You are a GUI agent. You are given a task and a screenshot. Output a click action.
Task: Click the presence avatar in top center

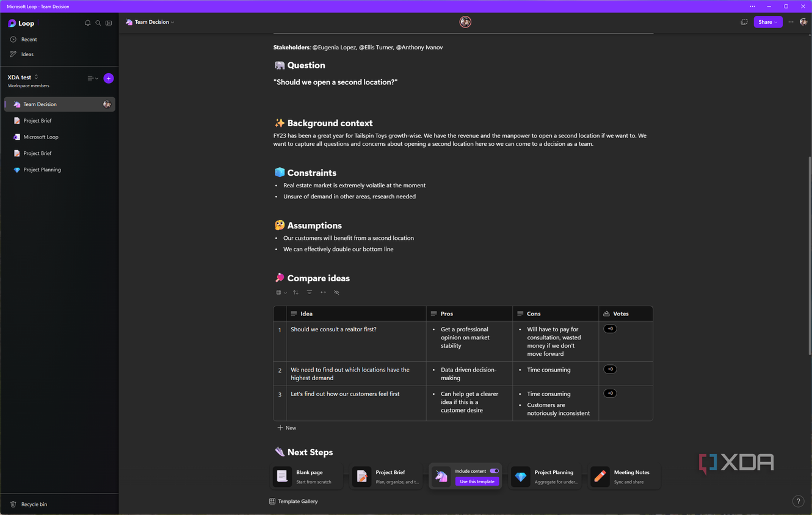[x=465, y=22]
